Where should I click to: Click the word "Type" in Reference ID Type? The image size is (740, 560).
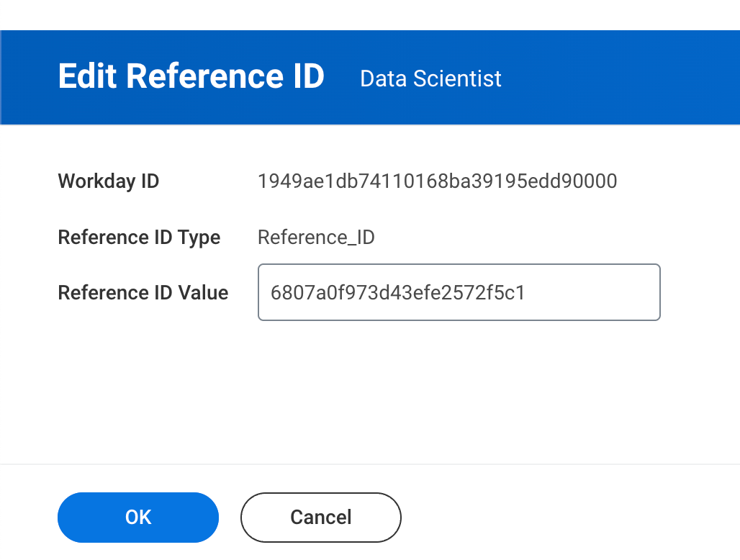click(x=201, y=237)
